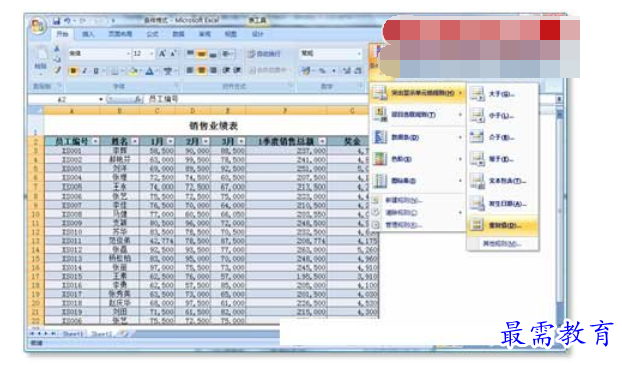Open text orientation options
This screenshot has height=365, width=622.
[x=227, y=54]
